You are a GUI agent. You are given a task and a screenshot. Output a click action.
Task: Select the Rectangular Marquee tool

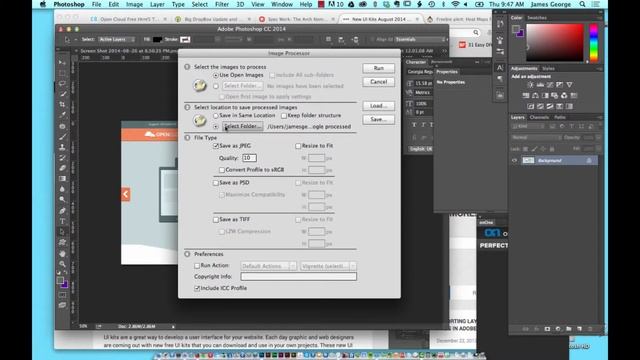click(62, 73)
